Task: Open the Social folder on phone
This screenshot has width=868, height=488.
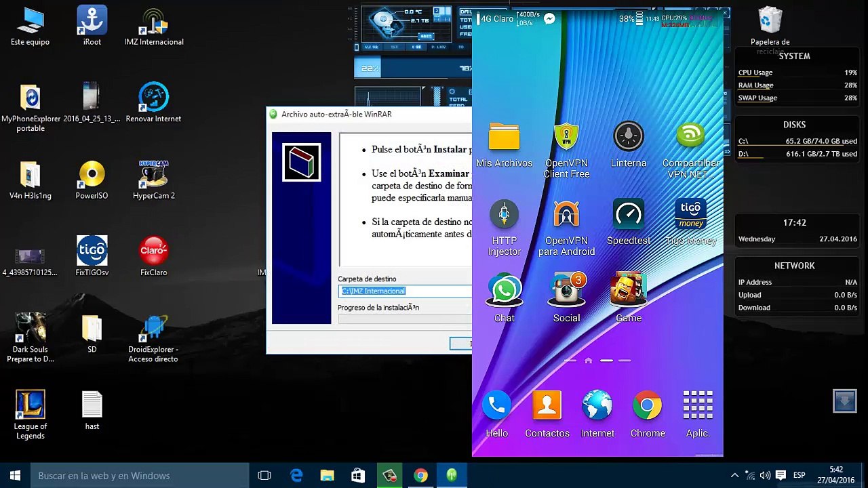Action: tap(566, 298)
